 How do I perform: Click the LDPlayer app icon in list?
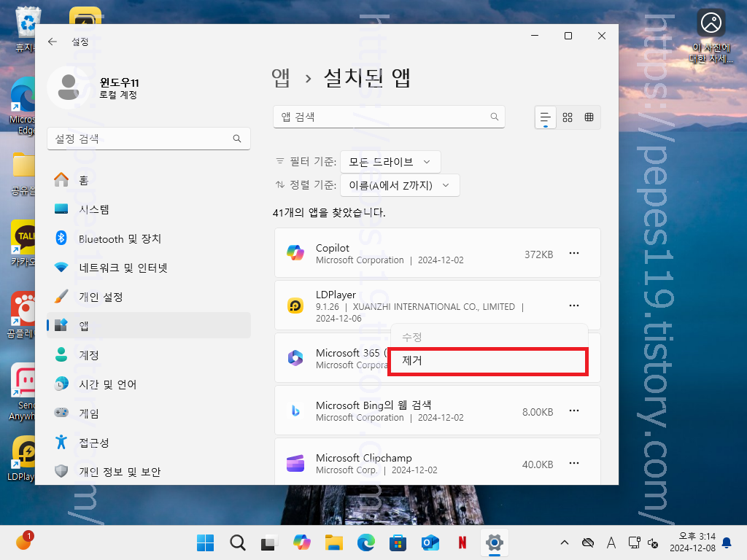(x=295, y=306)
